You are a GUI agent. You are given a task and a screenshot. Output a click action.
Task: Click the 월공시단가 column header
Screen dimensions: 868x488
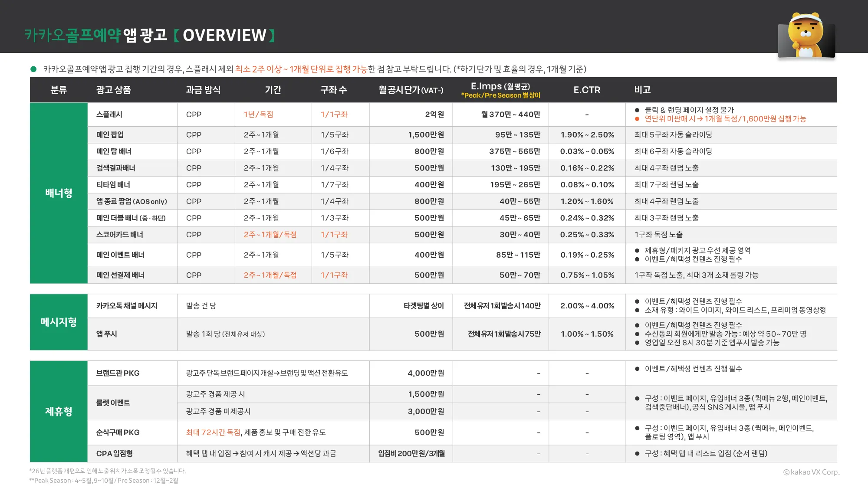tap(411, 90)
